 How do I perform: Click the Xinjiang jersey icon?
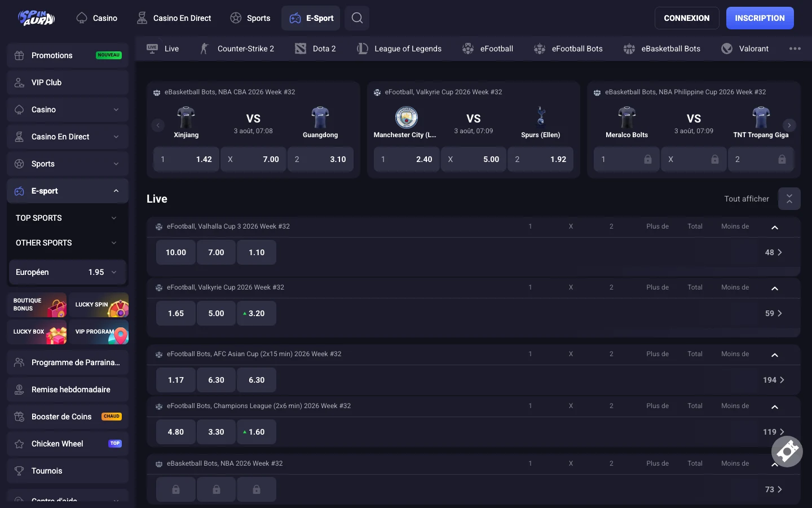click(186, 117)
